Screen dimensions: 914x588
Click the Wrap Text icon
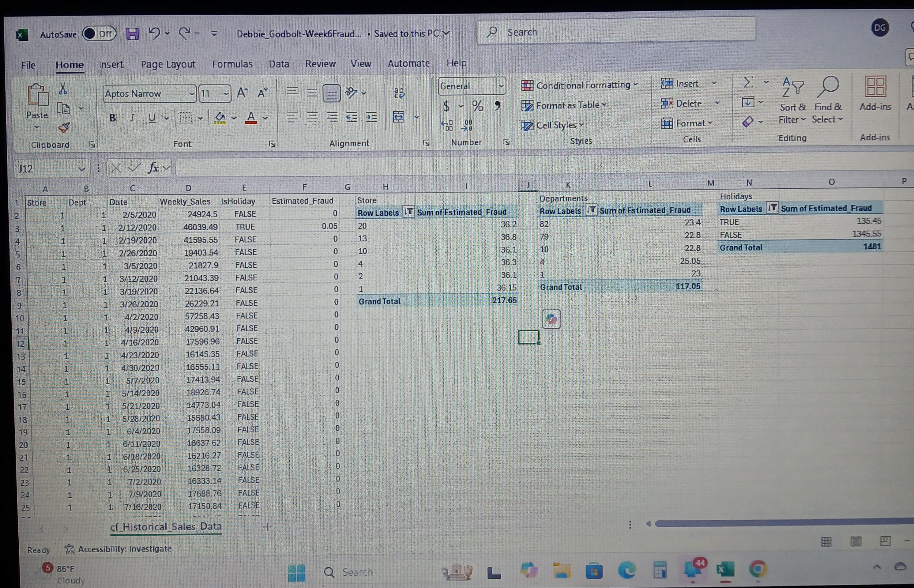[399, 93]
